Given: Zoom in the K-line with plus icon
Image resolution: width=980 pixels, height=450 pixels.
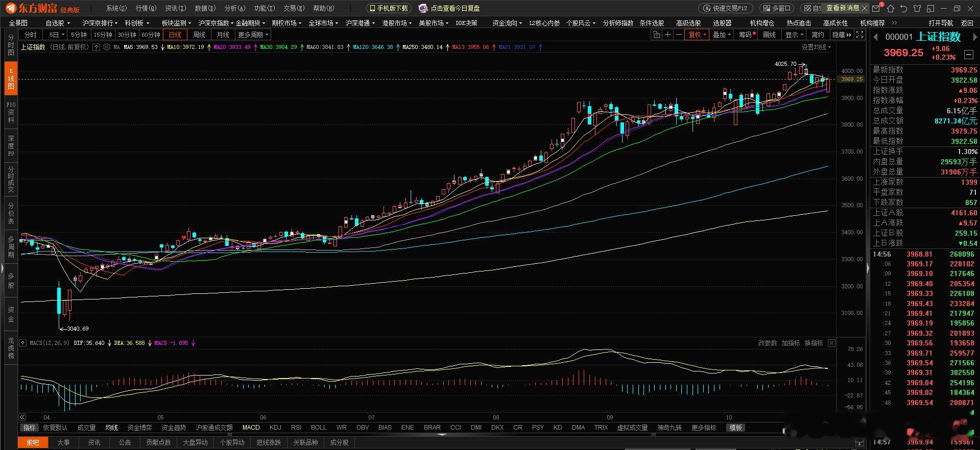Looking at the screenshot, I should tap(667, 35).
